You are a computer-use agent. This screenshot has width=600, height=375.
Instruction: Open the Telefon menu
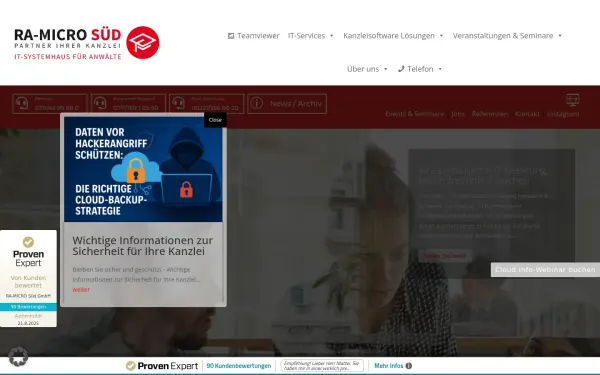point(420,69)
